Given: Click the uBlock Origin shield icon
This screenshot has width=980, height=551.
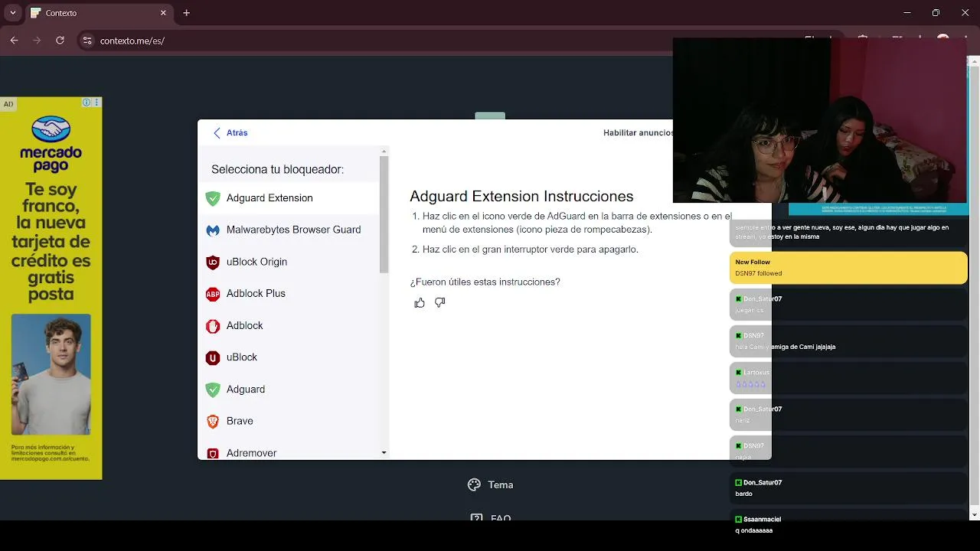Looking at the screenshot, I should pos(213,262).
